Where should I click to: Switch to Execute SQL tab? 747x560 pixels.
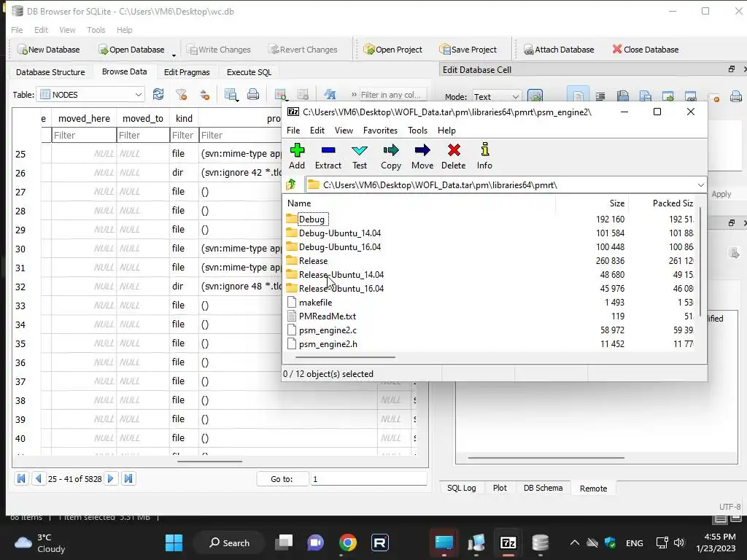pyautogui.click(x=249, y=72)
